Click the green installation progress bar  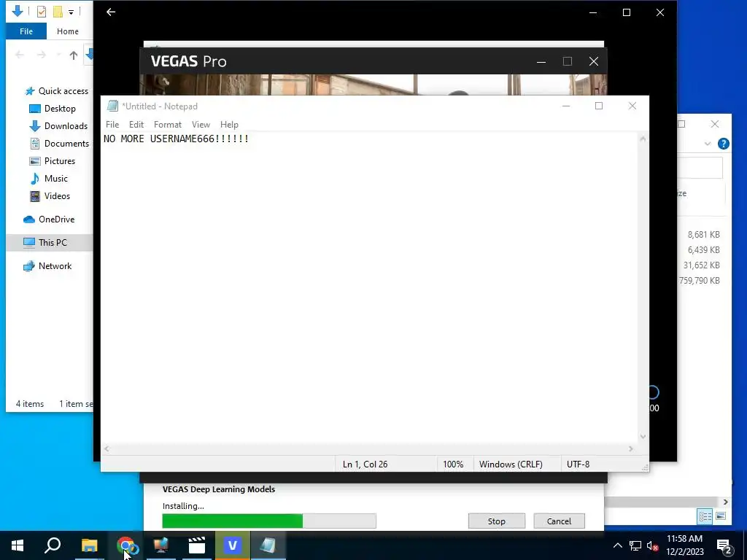(x=268, y=521)
